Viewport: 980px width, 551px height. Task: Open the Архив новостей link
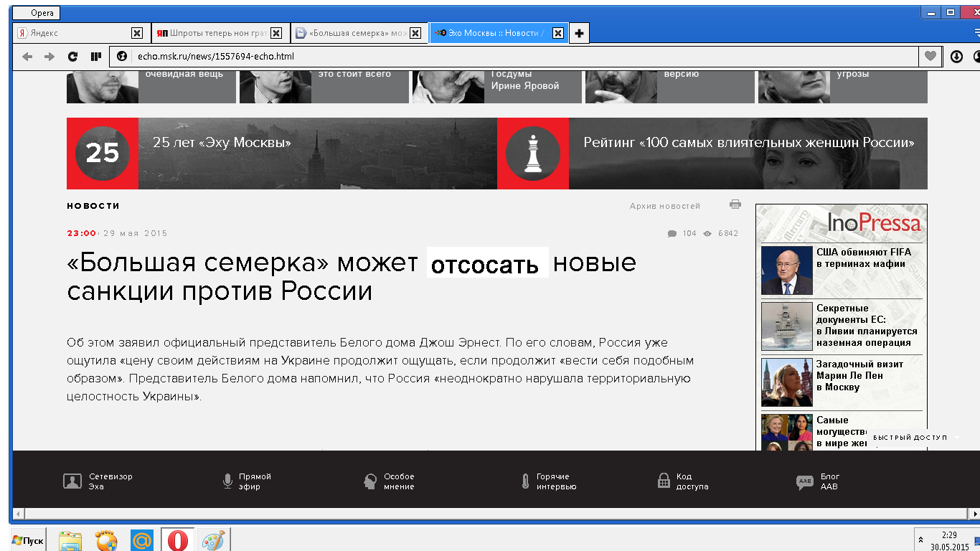click(x=665, y=206)
